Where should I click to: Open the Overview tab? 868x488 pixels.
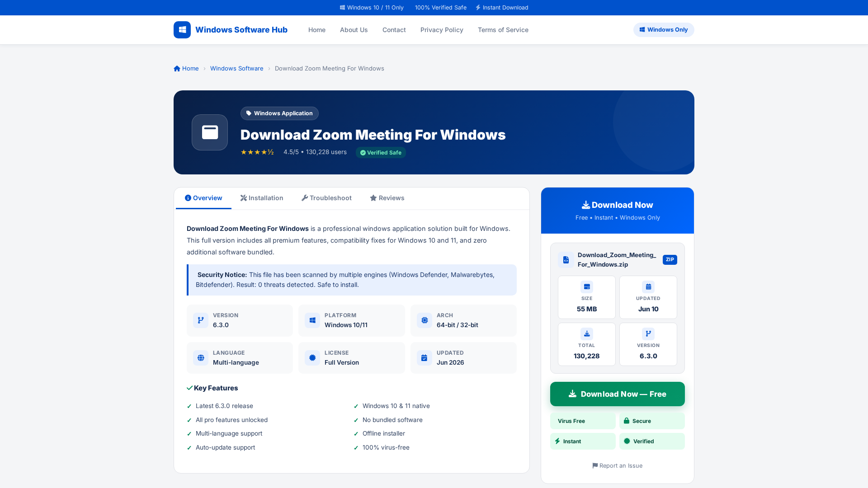[203, 198]
